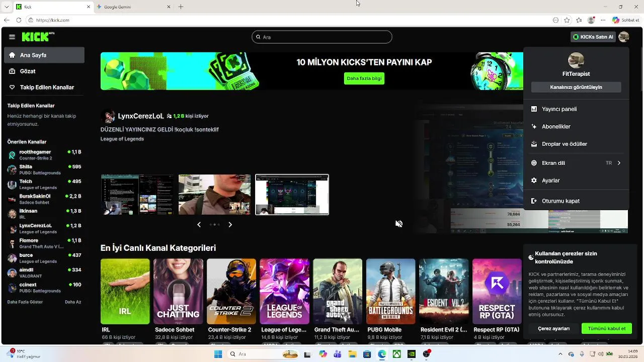Click Daha Az to collapse list
The height and width of the screenshot is (362, 644).
pyautogui.click(x=73, y=302)
